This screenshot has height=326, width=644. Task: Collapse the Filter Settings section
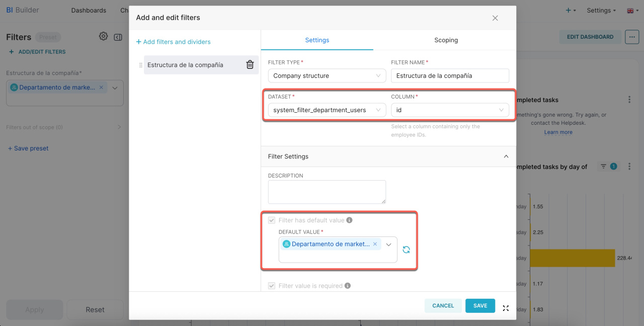[x=506, y=156]
